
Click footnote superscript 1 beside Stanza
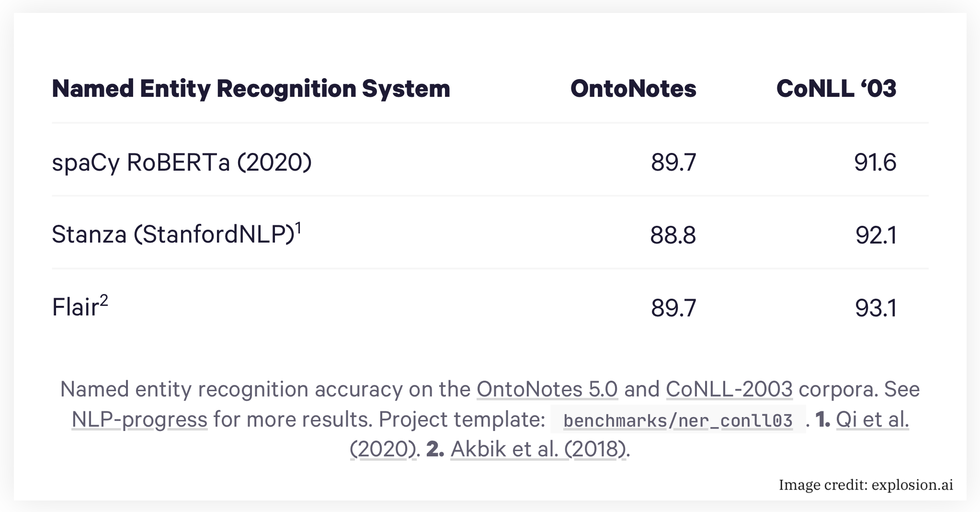(298, 227)
